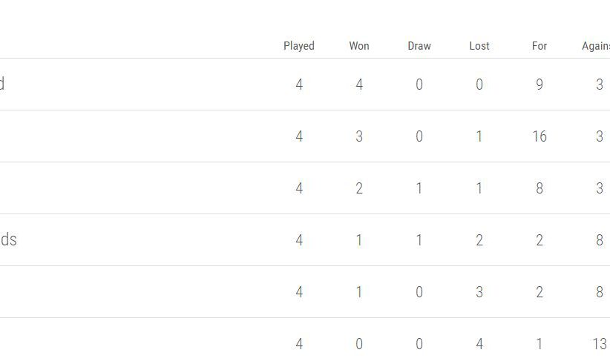Viewport: 610px width, 364px height.
Task: Click the team name ending in "ds"
Action: 8,239
